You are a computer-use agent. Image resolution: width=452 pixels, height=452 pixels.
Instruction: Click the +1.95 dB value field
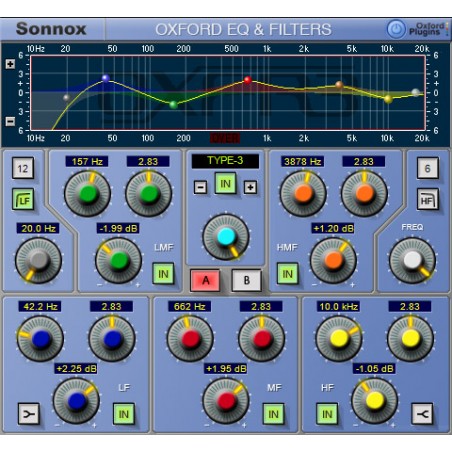226,369
